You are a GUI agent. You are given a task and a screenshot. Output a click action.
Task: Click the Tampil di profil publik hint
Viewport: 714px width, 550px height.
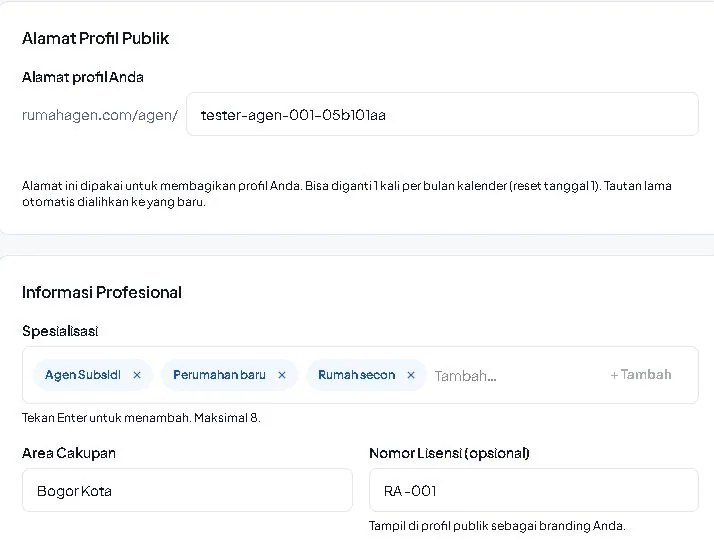(x=497, y=526)
